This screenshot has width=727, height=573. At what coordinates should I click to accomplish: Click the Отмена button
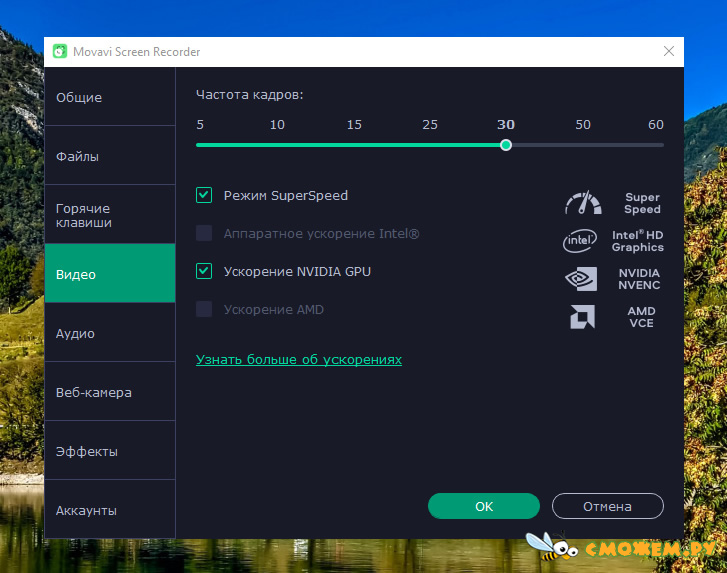coord(607,506)
